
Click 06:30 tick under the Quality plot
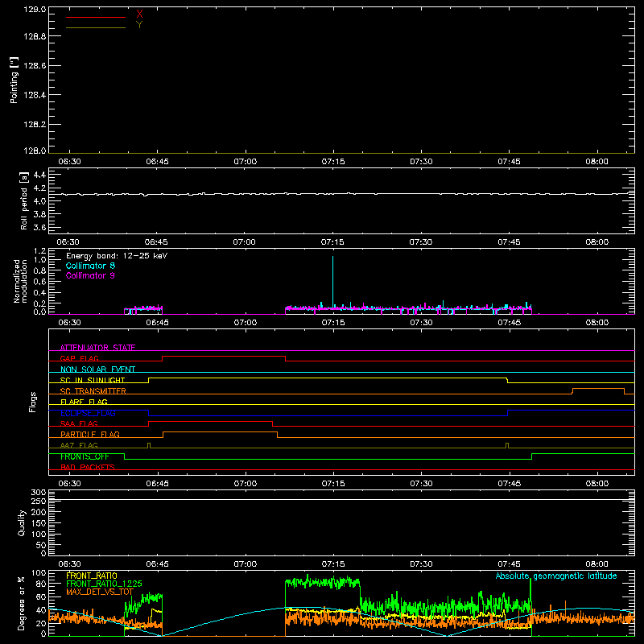coord(69,564)
